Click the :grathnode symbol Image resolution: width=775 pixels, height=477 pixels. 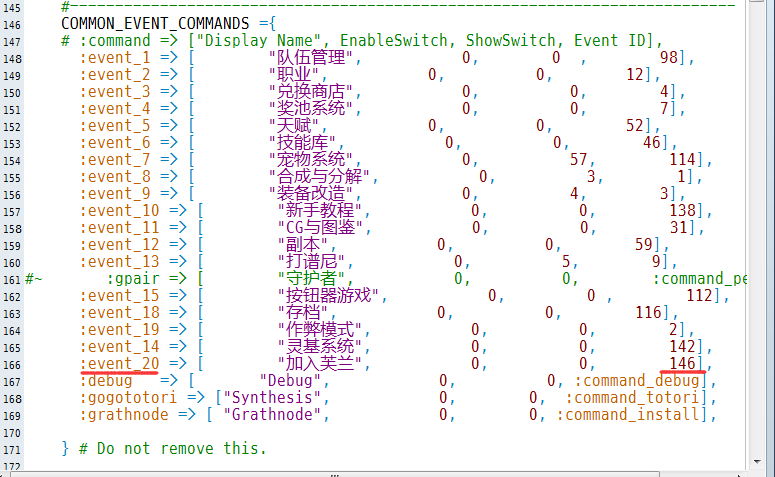124,415
